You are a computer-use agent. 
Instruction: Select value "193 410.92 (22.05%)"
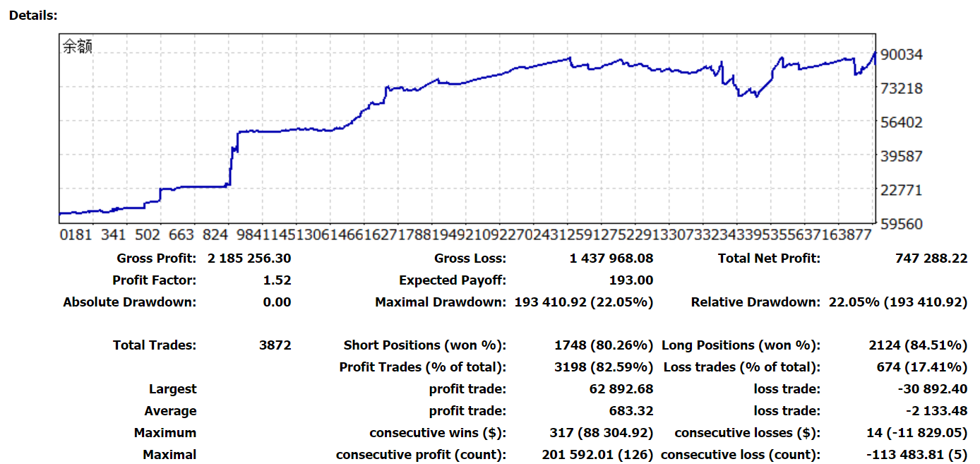point(584,302)
